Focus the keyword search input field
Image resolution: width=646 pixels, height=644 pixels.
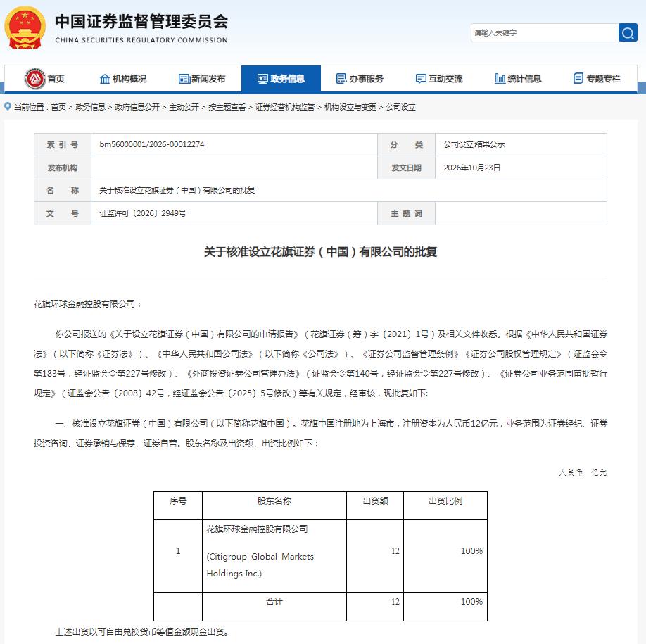[544, 32]
